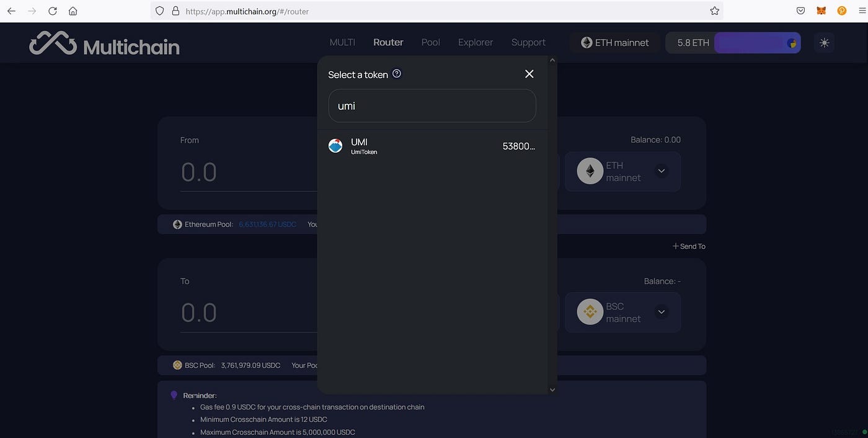The width and height of the screenshot is (868, 438).
Task: Click the scrollbar up arrow in dialog
Action: [x=552, y=60]
